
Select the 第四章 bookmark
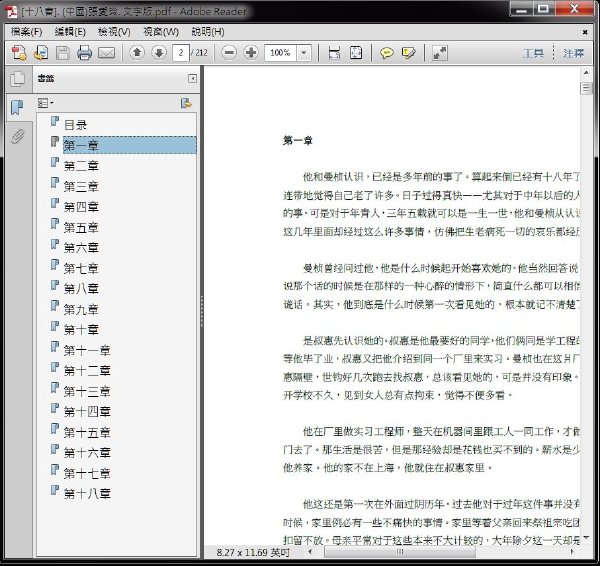[x=81, y=207]
